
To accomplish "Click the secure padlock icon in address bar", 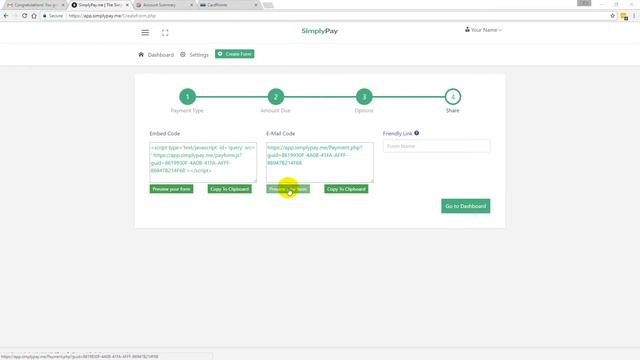I will 44,16.
